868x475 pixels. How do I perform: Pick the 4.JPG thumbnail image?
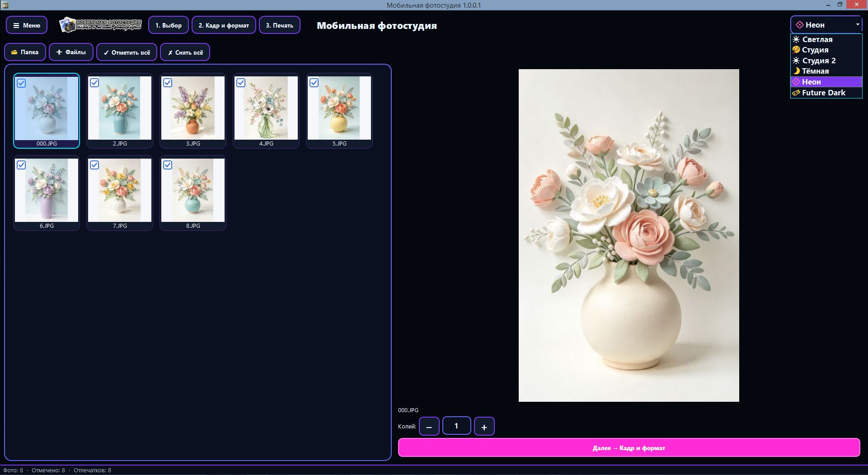click(266, 108)
